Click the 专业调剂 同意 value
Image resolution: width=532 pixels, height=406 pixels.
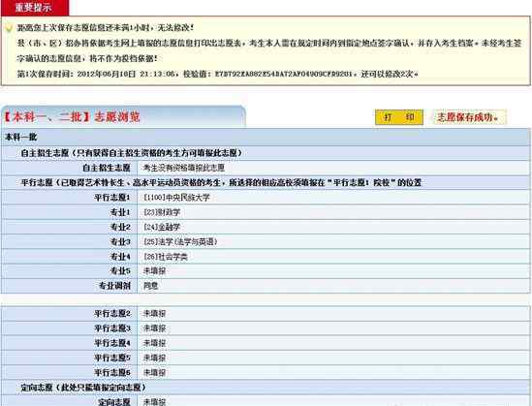pos(150,286)
